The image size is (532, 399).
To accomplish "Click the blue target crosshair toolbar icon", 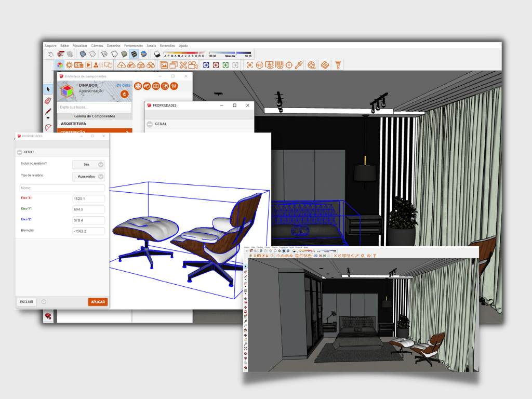I will (x=206, y=65).
